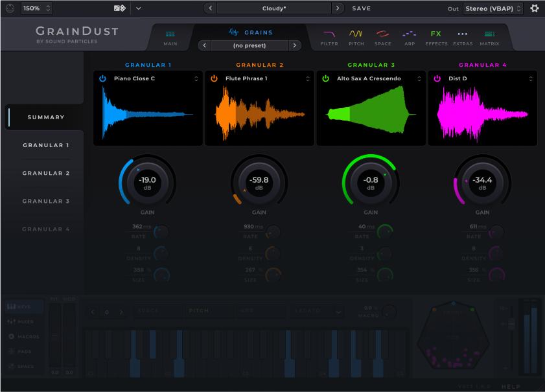The height and width of the screenshot is (392, 545).
Task: Click the Granular 3 gain knob
Action: (x=371, y=182)
